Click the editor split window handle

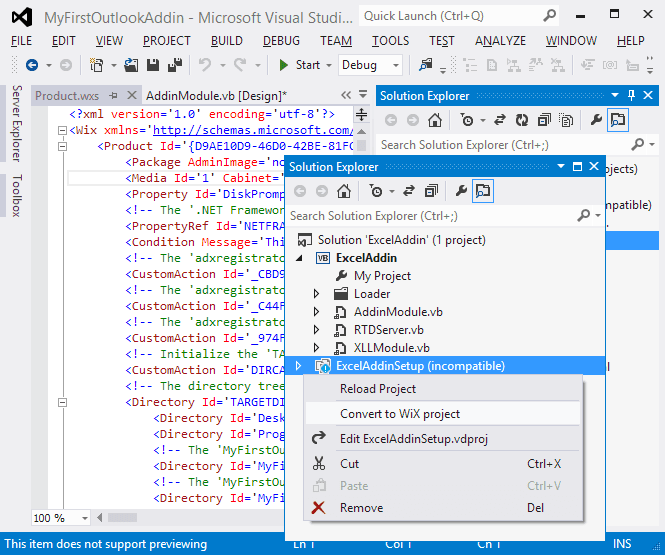pos(361,114)
